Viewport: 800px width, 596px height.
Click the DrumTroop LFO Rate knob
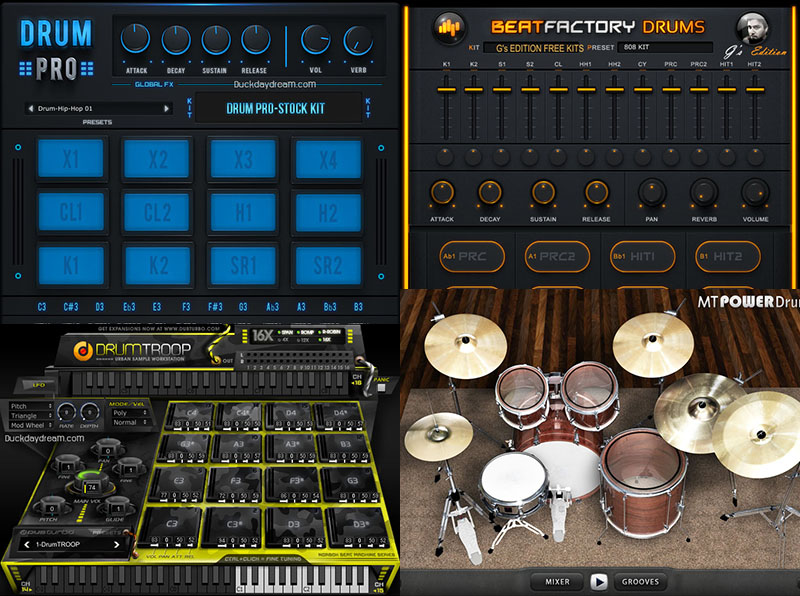(66, 412)
